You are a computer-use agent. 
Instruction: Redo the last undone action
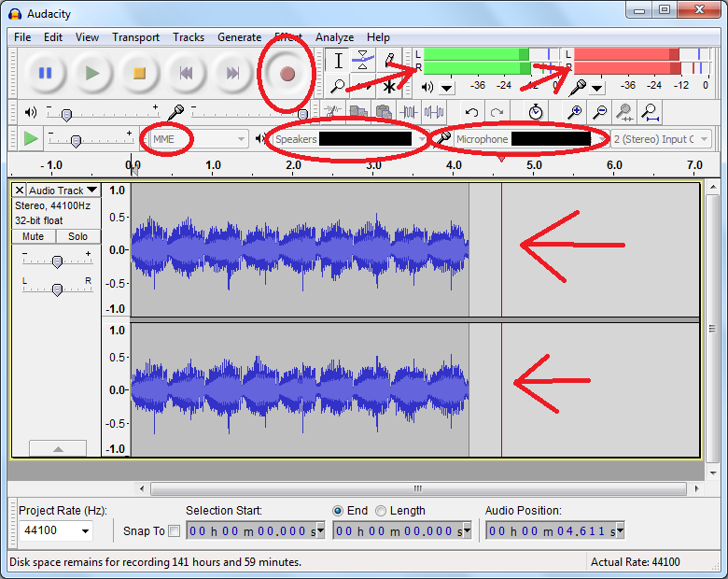[x=497, y=112]
